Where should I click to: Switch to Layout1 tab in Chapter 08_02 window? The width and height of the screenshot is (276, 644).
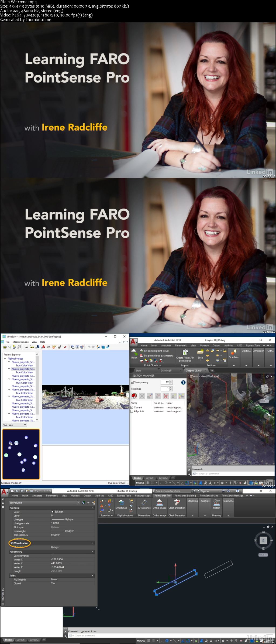coord(150,478)
